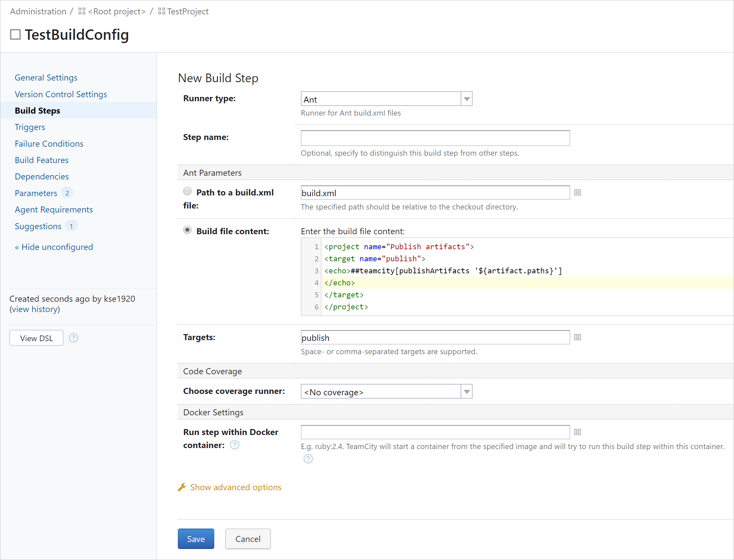
Task: Click the View DSL button
Action: [x=36, y=338]
